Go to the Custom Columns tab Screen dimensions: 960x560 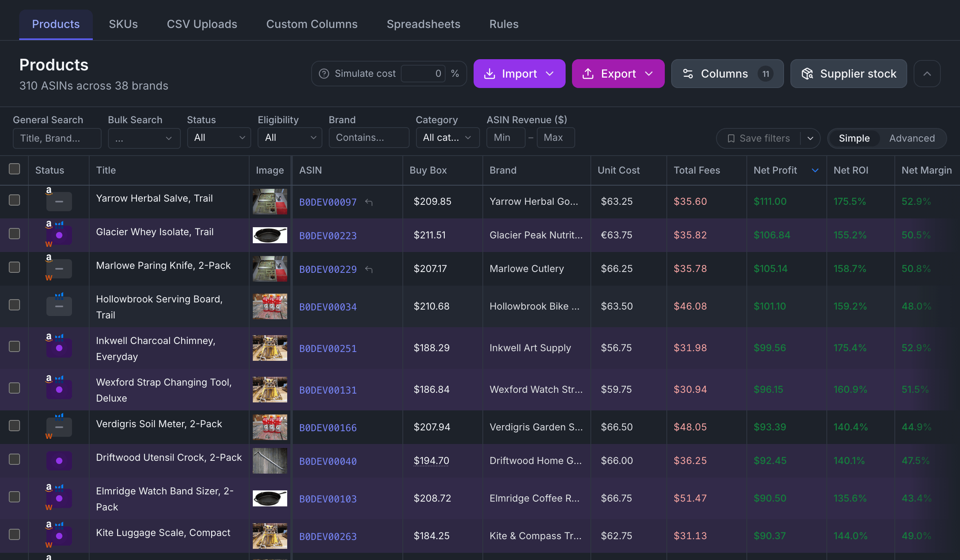[312, 24]
